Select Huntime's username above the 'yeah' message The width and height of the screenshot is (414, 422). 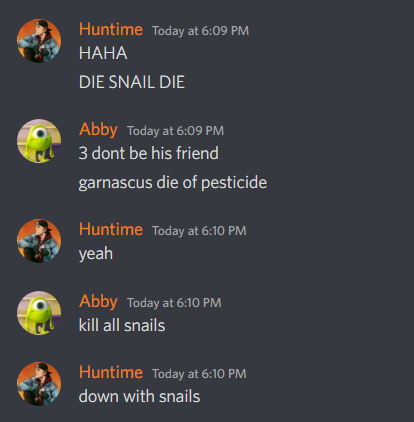point(111,229)
